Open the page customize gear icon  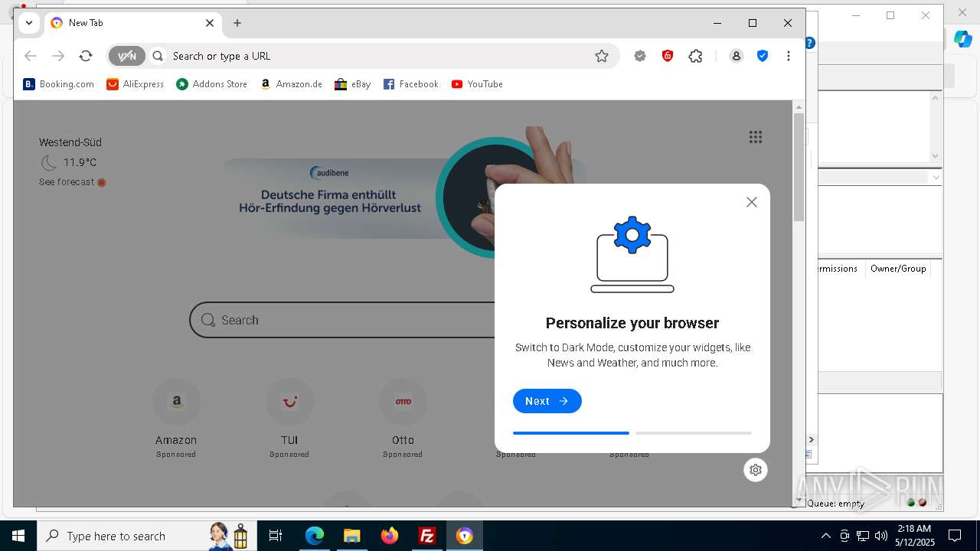click(x=756, y=470)
